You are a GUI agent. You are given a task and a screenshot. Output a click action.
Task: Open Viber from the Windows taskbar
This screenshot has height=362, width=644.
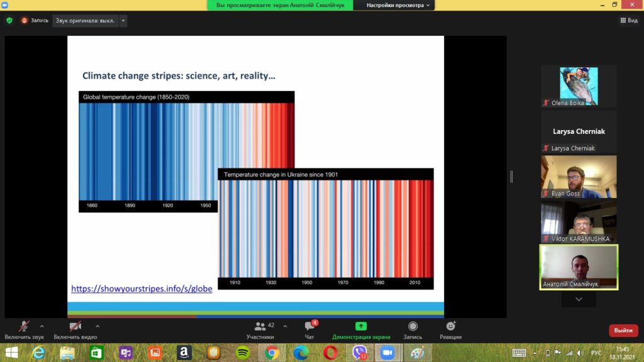(360, 353)
